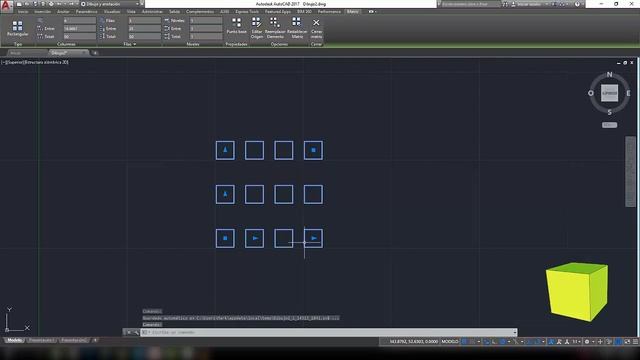Screen dimensions: 640x360
Task: Open the annotation scale 1:1 dropdown
Action: 576,342
